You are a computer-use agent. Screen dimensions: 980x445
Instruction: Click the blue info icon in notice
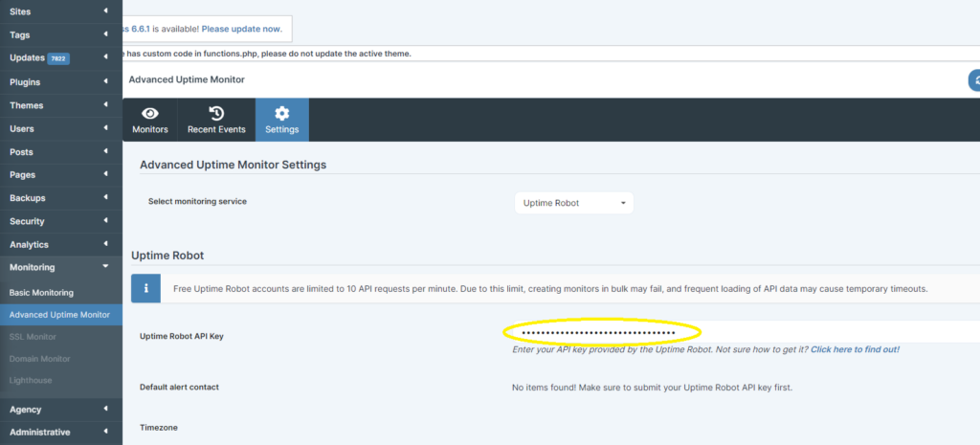click(x=145, y=288)
